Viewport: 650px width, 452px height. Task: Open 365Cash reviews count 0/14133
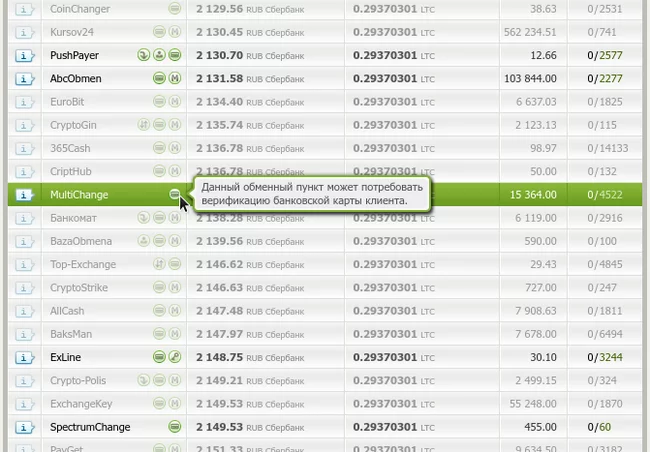pos(608,148)
